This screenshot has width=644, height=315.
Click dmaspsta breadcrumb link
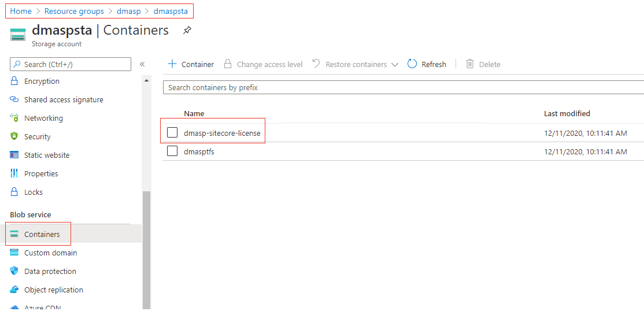coord(171,11)
